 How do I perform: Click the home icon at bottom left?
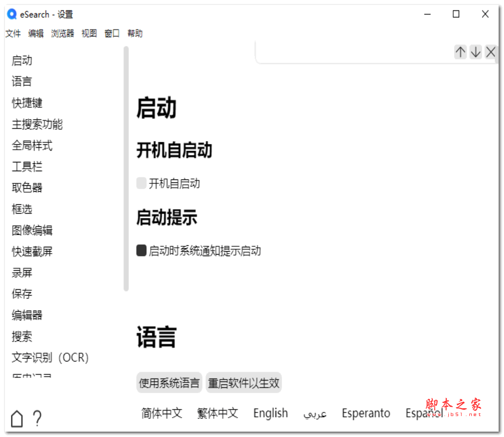[x=17, y=418]
